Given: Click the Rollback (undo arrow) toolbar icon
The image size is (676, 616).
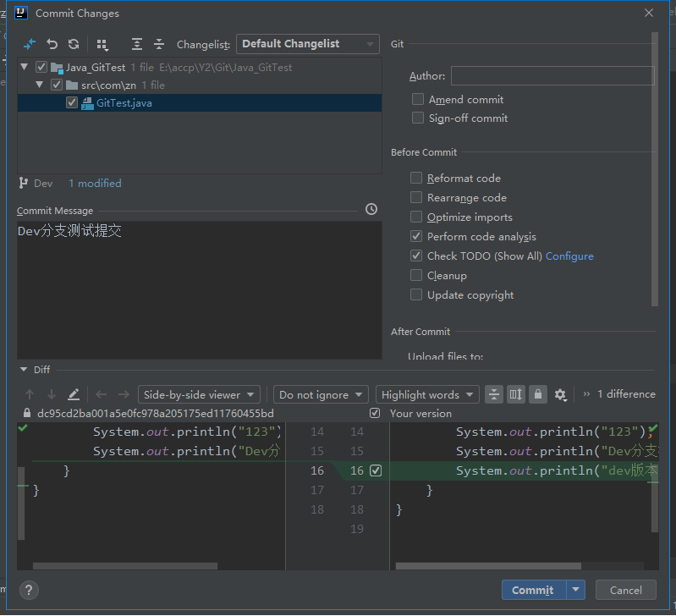Looking at the screenshot, I should click(52, 44).
